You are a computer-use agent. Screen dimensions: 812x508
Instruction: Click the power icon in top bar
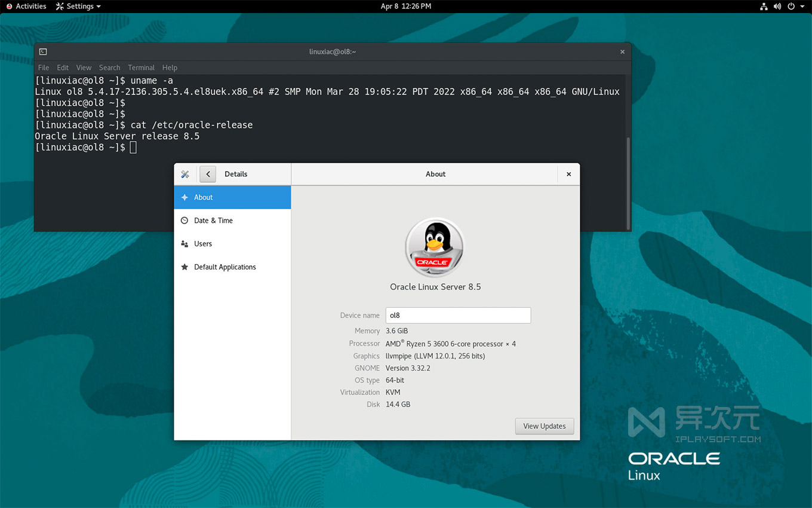pyautogui.click(x=791, y=7)
